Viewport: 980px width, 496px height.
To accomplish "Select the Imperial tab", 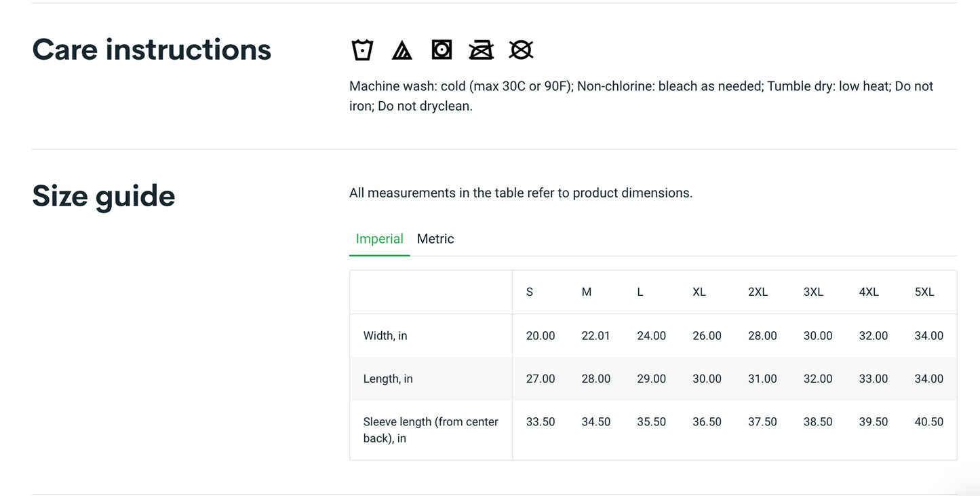I will tap(379, 239).
